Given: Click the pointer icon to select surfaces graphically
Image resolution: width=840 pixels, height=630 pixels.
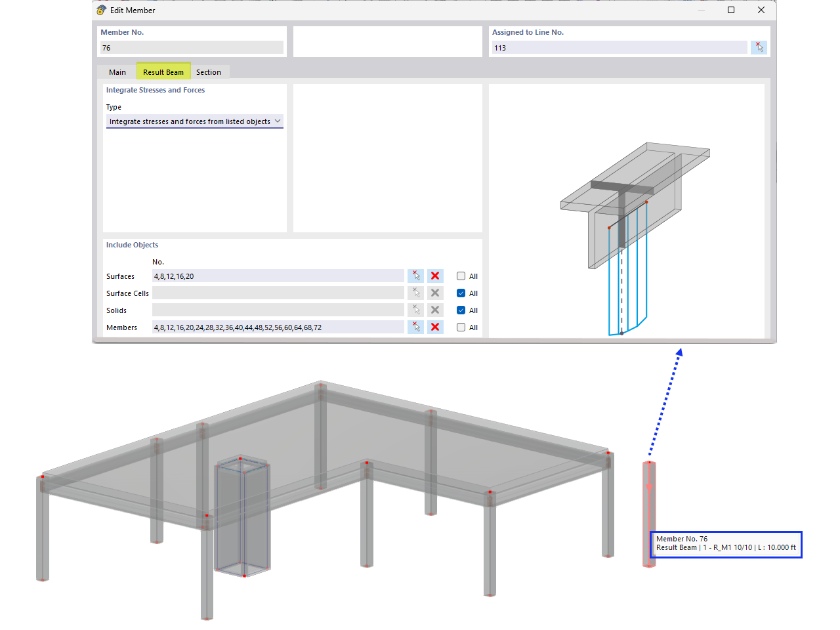Looking at the screenshot, I should pos(415,276).
